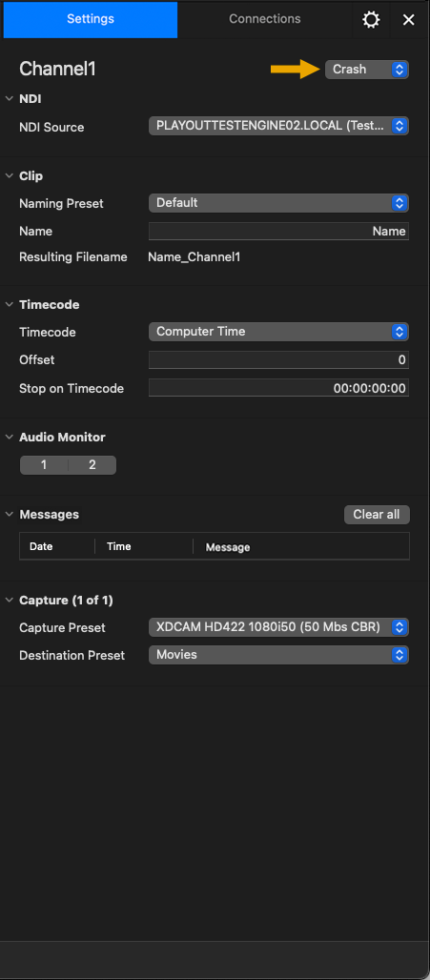Collapse the Messages section chevron

coord(10,515)
